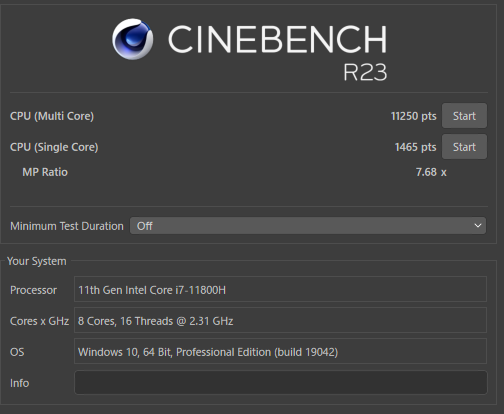Click the 11250 pts multi core score
This screenshot has width=504, height=414.
(x=413, y=116)
